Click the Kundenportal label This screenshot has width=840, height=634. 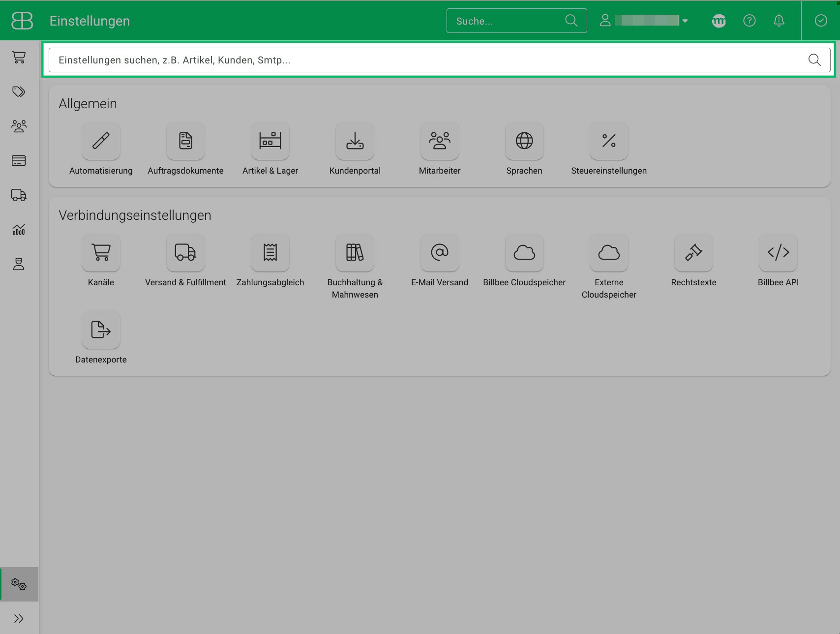click(x=355, y=171)
